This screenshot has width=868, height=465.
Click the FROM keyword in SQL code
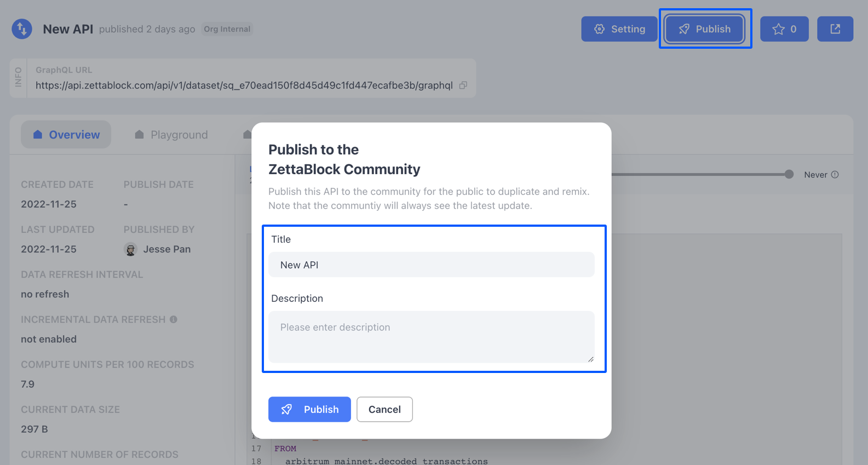[285, 449]
